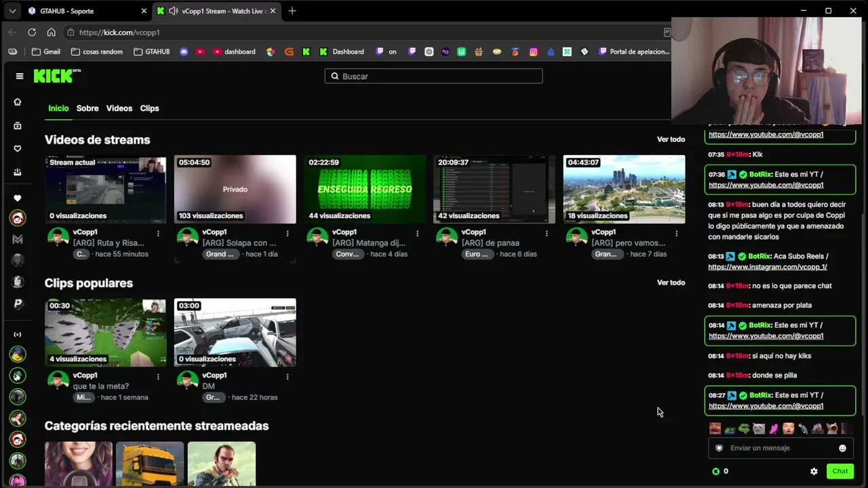The image size is (868, 488).
Task: Open options menu for '[ARG] de panaa' video
Action: [547, 234]
